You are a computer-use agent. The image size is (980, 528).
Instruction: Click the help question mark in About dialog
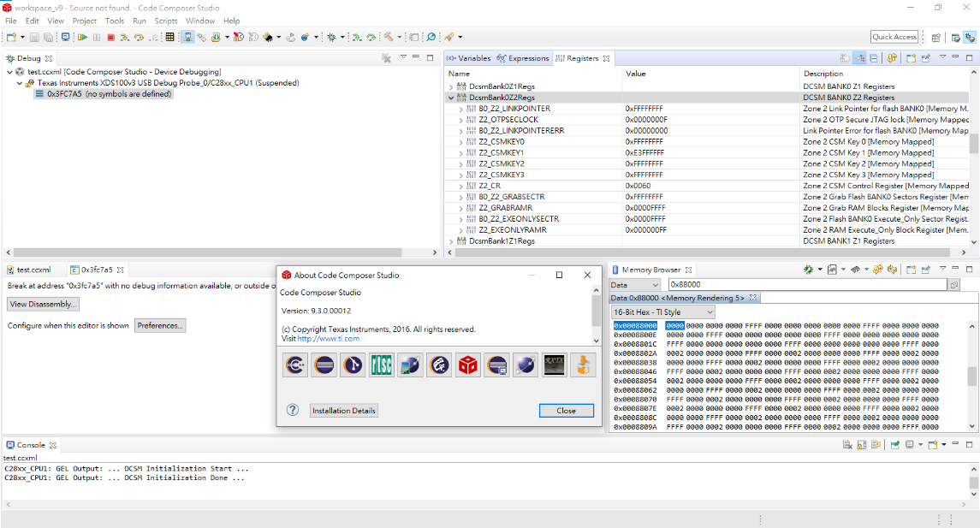[293, 410]
